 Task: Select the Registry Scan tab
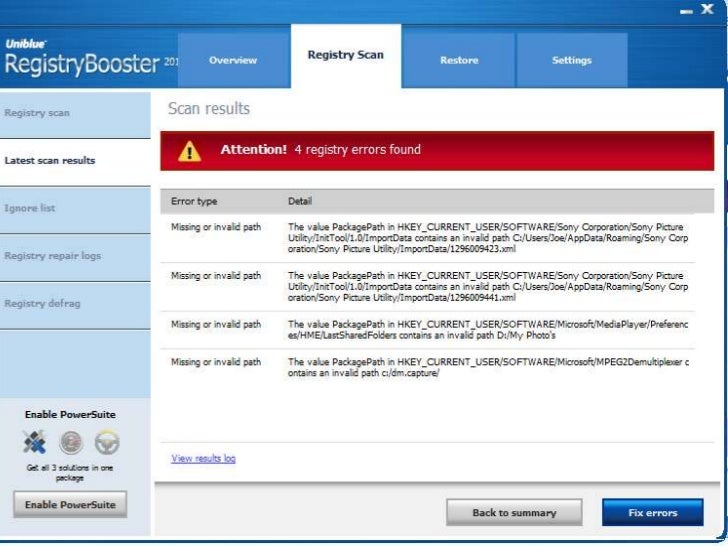pyautogui.click(x=346, y=55)
